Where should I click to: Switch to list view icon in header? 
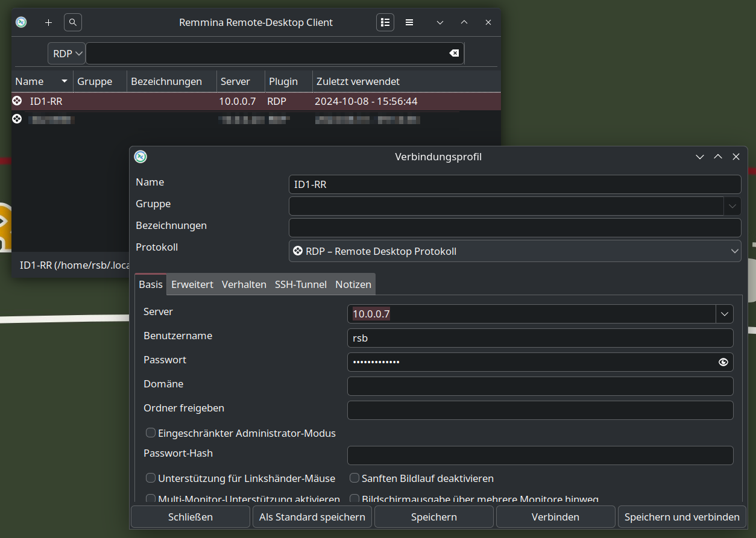[x=385, y=22]
